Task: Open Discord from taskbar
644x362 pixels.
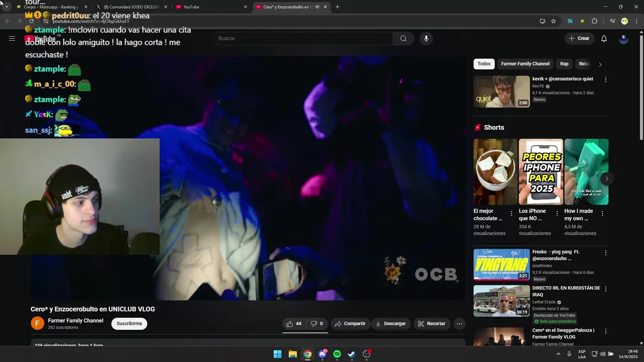Action: click(x=323, y=354)
